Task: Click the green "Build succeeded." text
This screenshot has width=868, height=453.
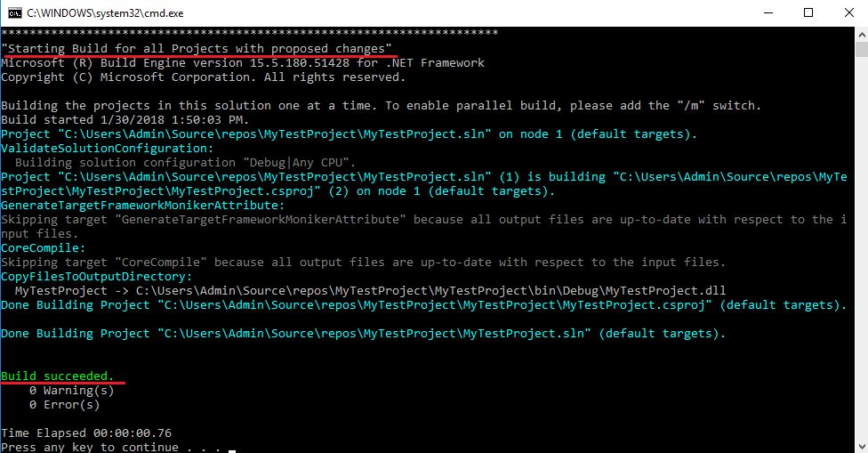Action: [x=58, y=376]
